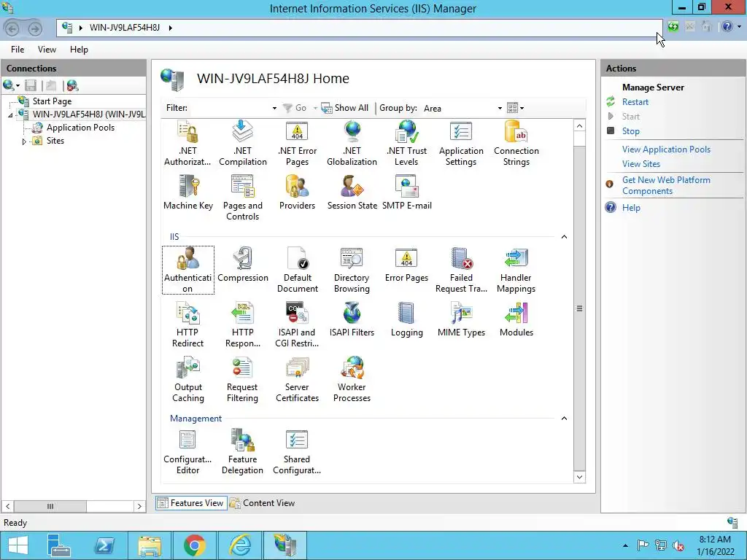The image size is (747, 560).
Task: Open HTTP Response Headers feature
Action: pos(242,324)
